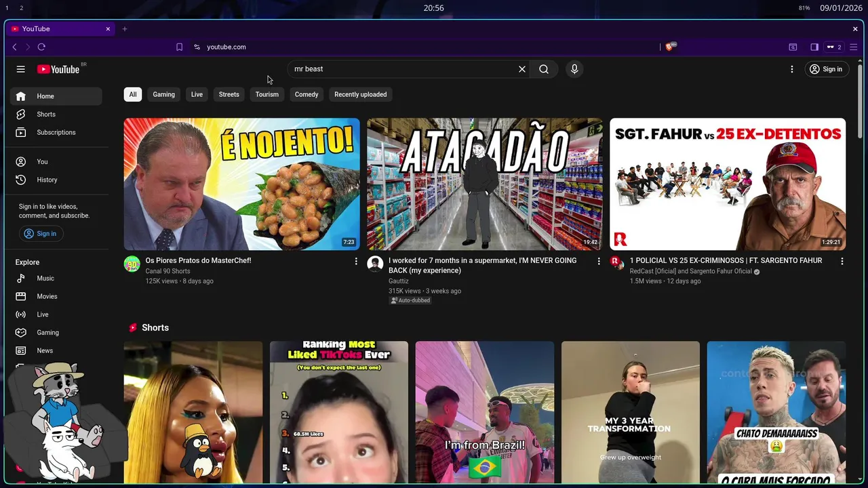
Task: Select the Tourism filter chip
Action: pyautogui.click(x=267, y=94)
